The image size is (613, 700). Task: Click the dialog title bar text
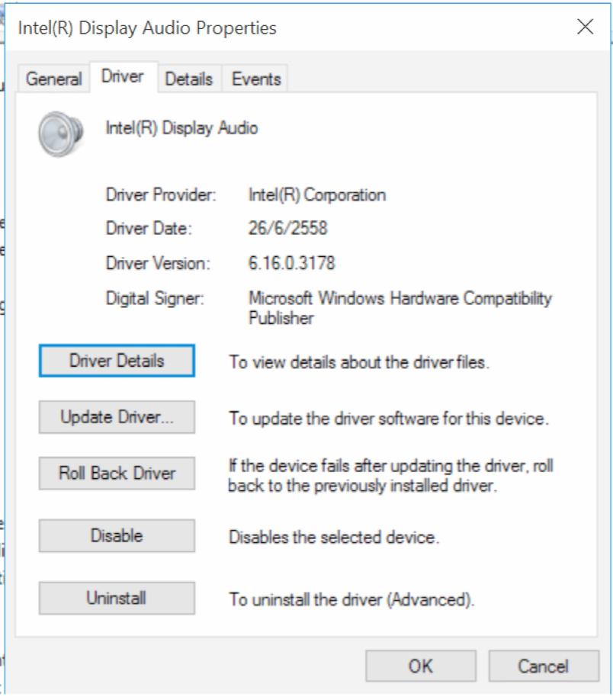pyautogui.click(x=147, y=29)
